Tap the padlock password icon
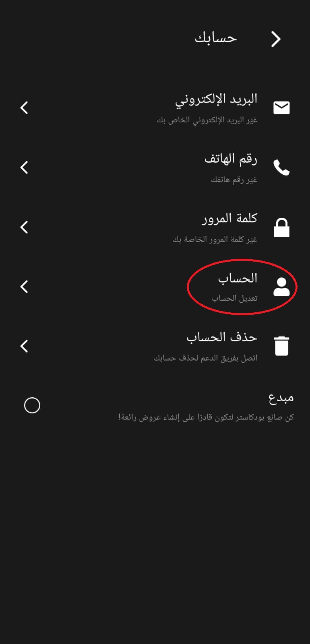Screen dimensions: 310x644 click(281, 227)
